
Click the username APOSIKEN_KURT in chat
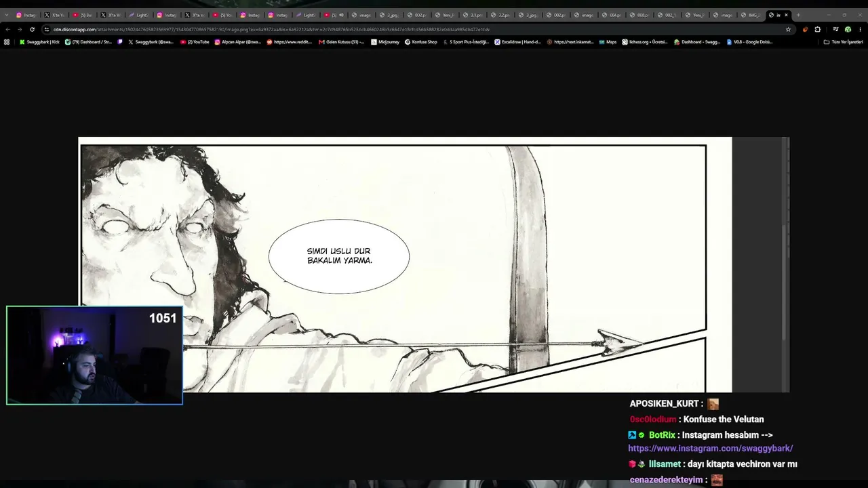[x=665, y=404]
